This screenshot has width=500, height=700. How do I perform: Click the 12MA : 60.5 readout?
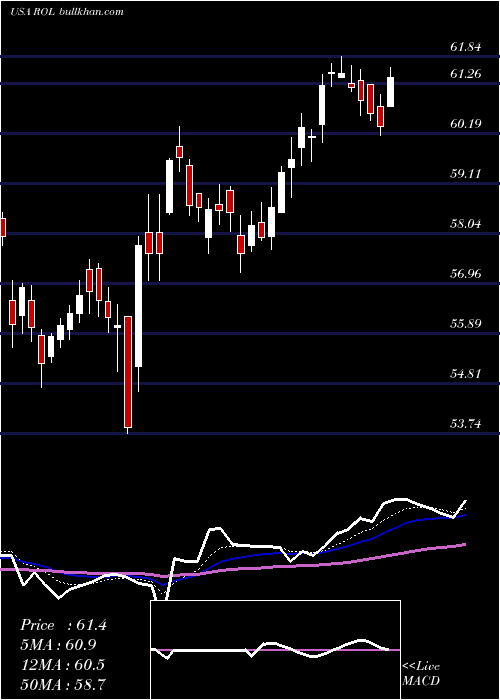coord(62,664)
